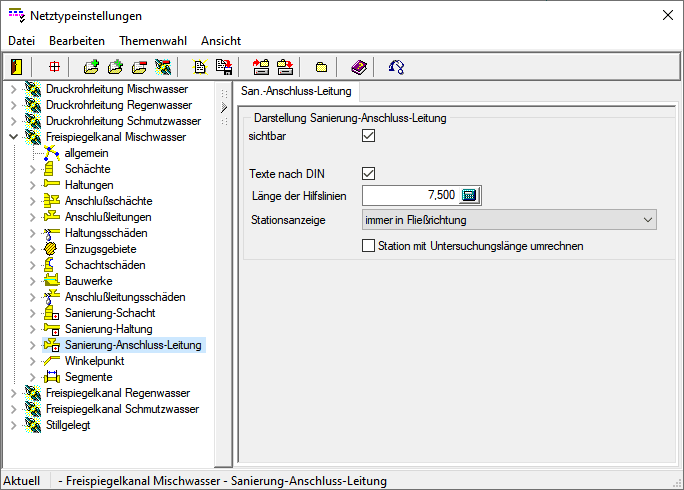This screenshot has height=490, width=684.
Task: Toggle the sichtbar checkbox
Action: (x=368, y=136)
